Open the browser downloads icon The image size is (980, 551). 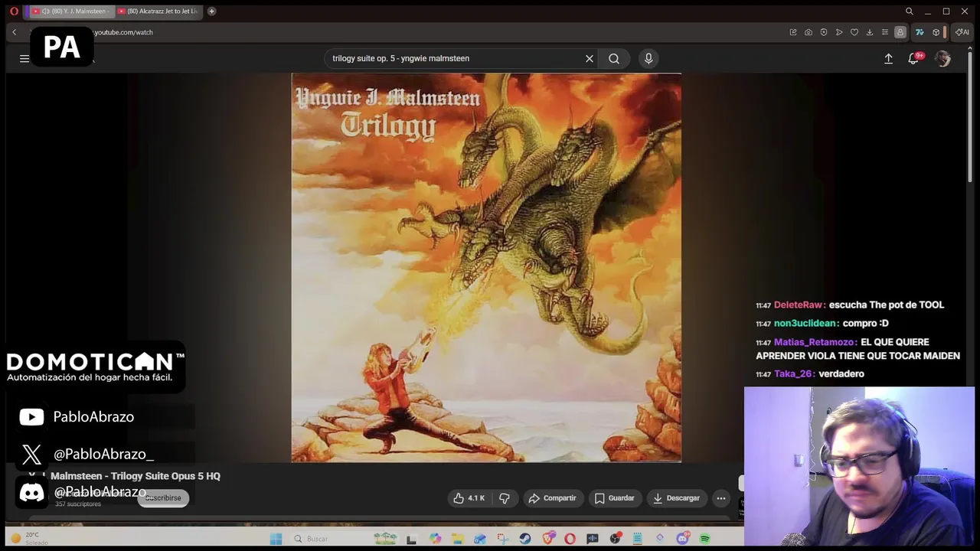pyautogui.click(x=870, y=32)
